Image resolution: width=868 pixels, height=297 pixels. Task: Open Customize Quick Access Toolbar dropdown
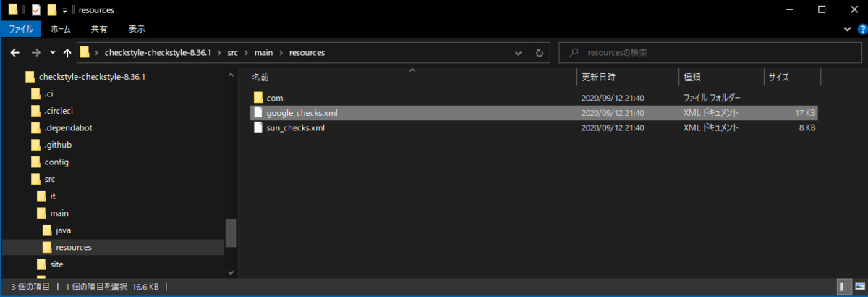[x=64, y=10]
